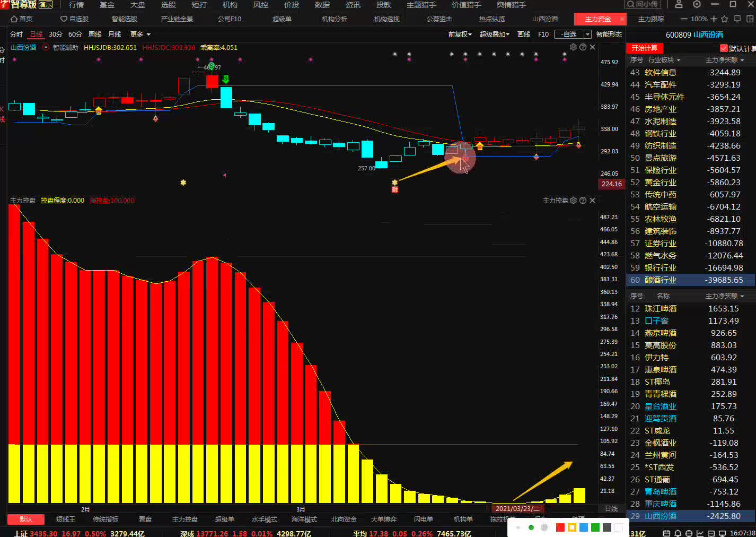
Task: Switch to 60分 chart period
Action: (75, 34)
